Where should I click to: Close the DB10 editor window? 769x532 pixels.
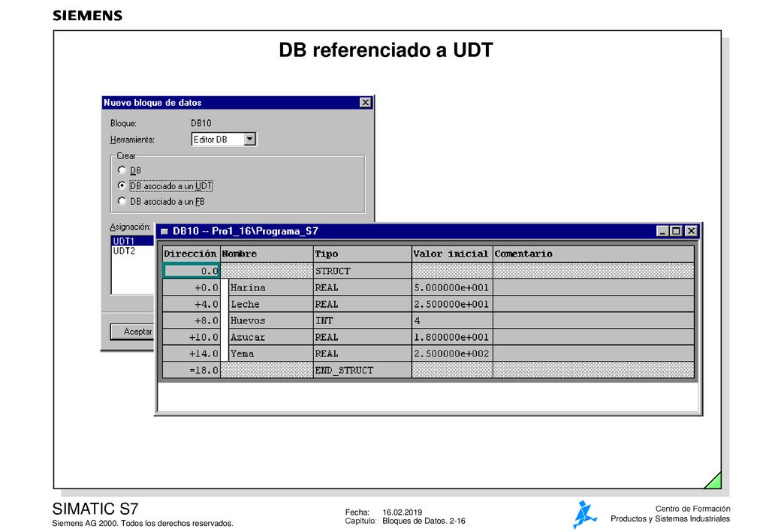tap(691, 231)
